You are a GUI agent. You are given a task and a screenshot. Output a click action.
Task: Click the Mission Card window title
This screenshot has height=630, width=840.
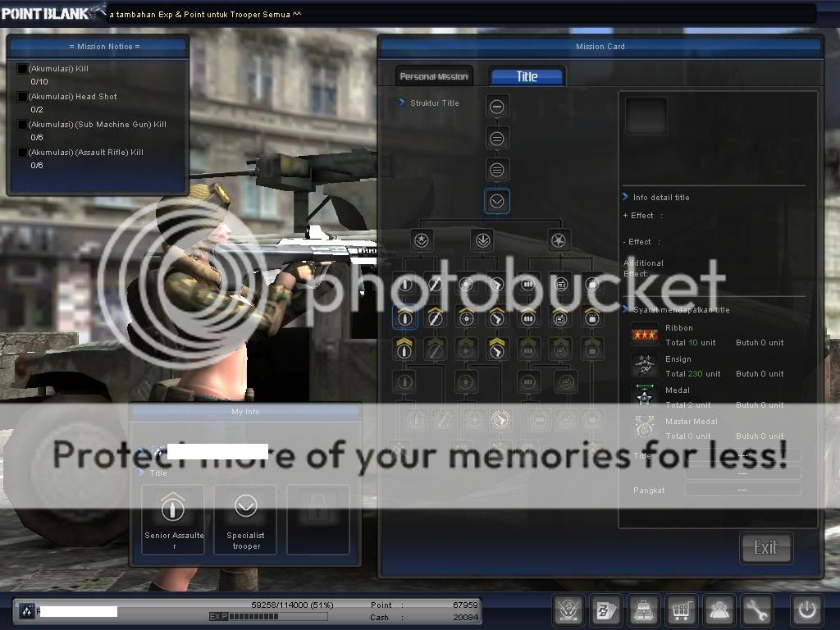[600, 47]
